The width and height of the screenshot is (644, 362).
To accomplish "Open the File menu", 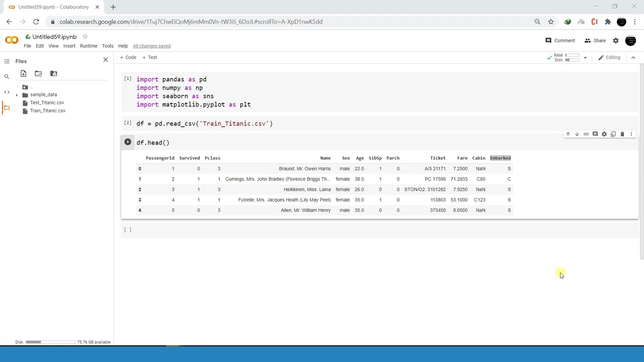I will coord(27,46).
